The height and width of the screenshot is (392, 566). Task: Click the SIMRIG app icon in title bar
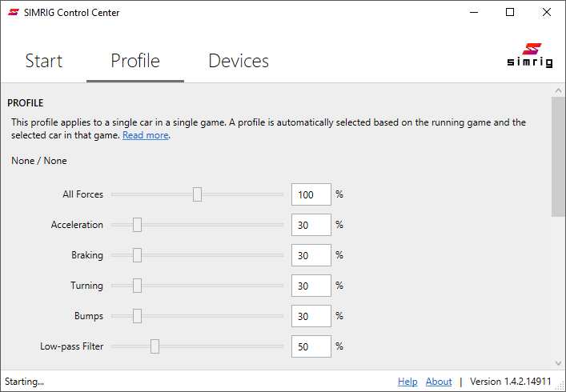14,12
